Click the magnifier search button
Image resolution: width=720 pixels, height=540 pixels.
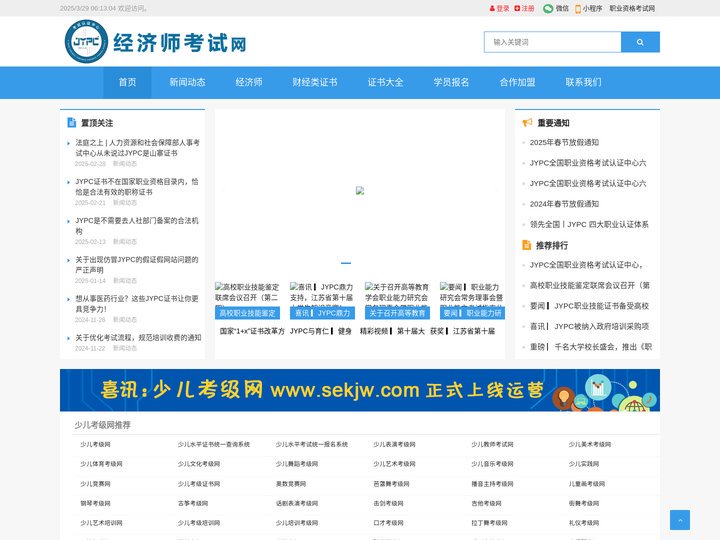[x=640, y=42]
